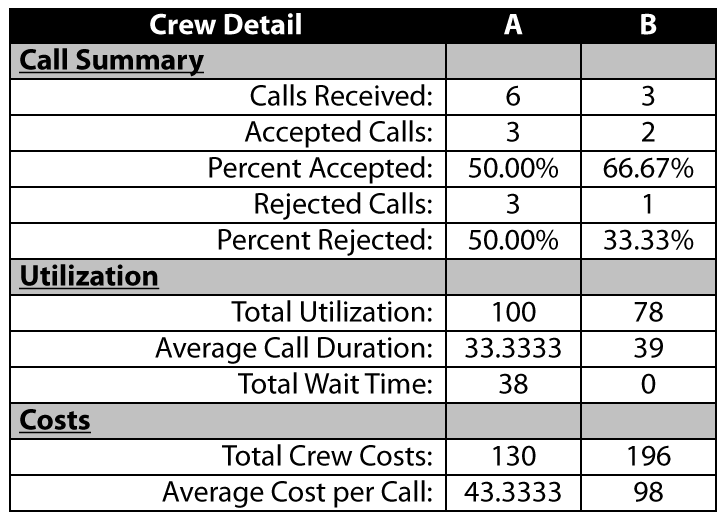Click Accepted Calls value 2 for crew B
Viewport: 722px width, 517px height.
[648, 133]
